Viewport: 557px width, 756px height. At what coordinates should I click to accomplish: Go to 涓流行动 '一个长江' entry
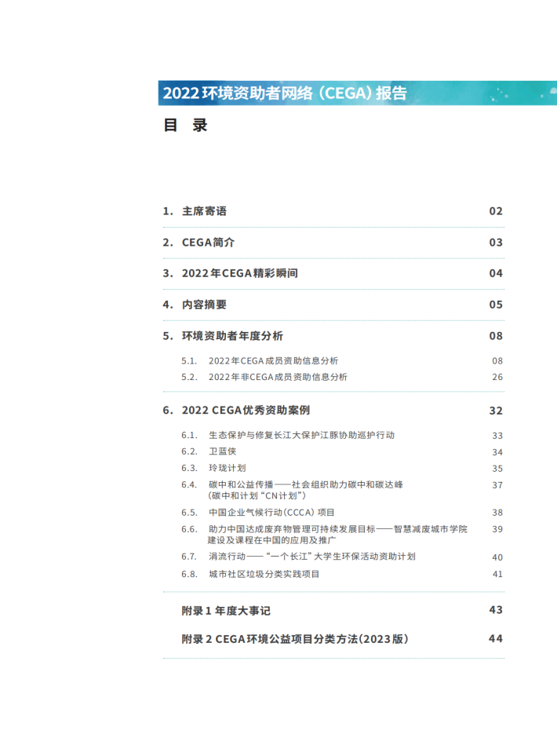pyautogui.click(x=311, y=557)
